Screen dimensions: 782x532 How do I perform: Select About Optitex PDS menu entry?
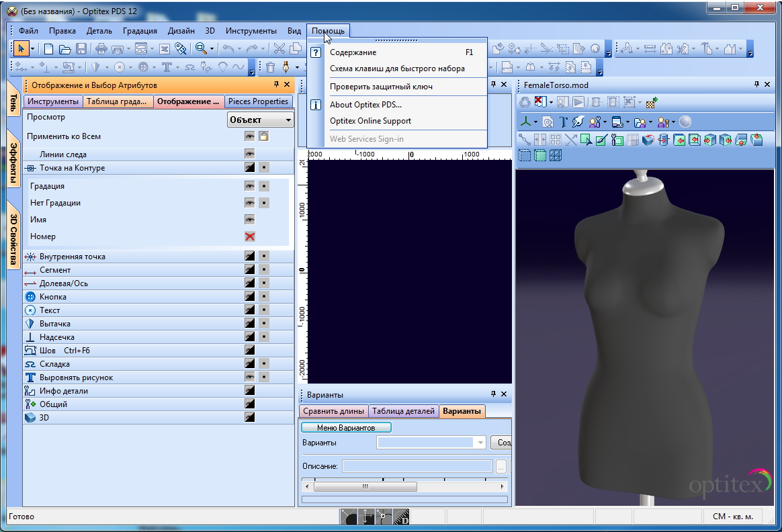pos(365,105)
